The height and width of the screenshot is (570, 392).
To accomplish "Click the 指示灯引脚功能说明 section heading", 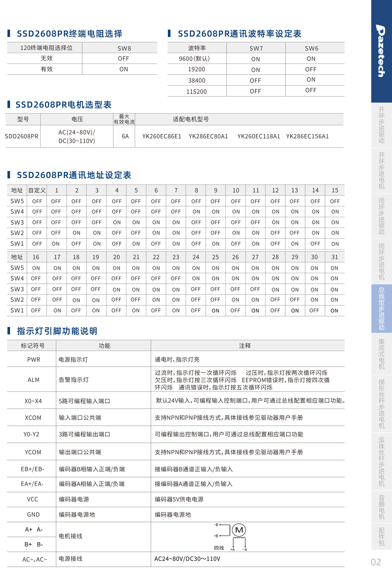I will (57, 331).
